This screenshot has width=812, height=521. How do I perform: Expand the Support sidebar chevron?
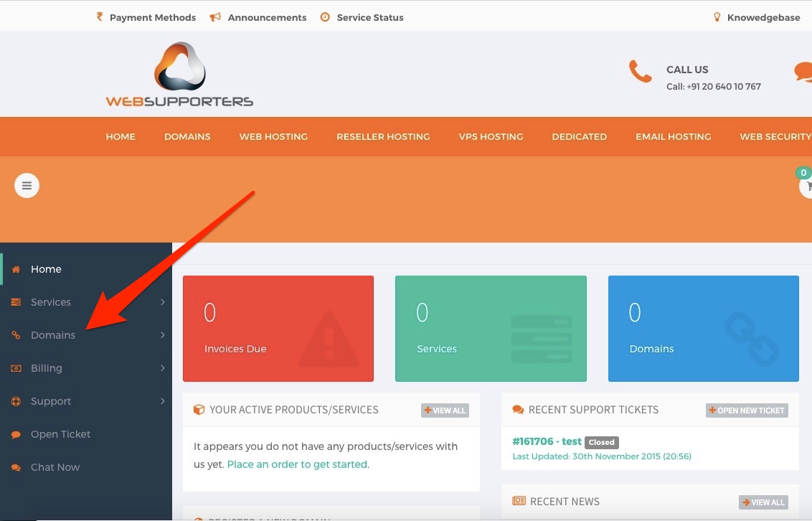[x=163, y=401]
